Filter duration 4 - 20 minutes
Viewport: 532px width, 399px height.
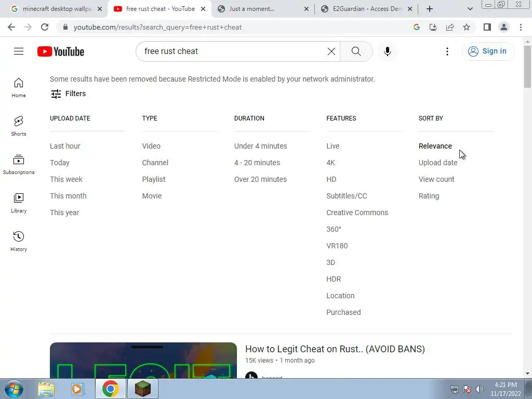[x=257, y=163]
